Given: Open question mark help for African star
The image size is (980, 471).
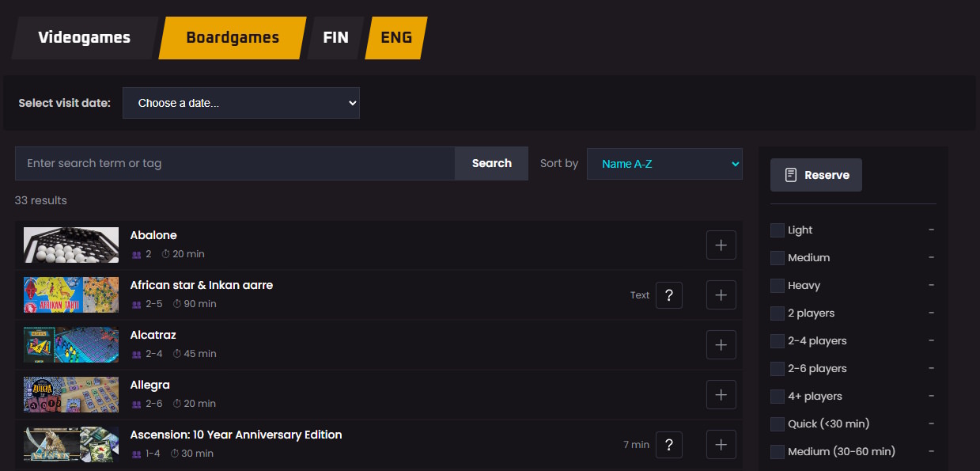Looking at the screenshot, I should pyautogui.click(x=668, y=295).
